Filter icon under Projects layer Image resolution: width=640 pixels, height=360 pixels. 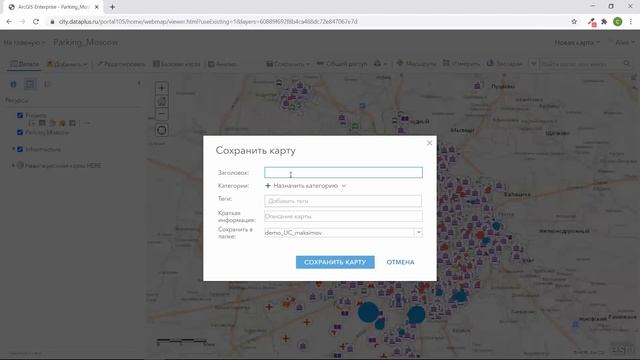tap(62, 123)
